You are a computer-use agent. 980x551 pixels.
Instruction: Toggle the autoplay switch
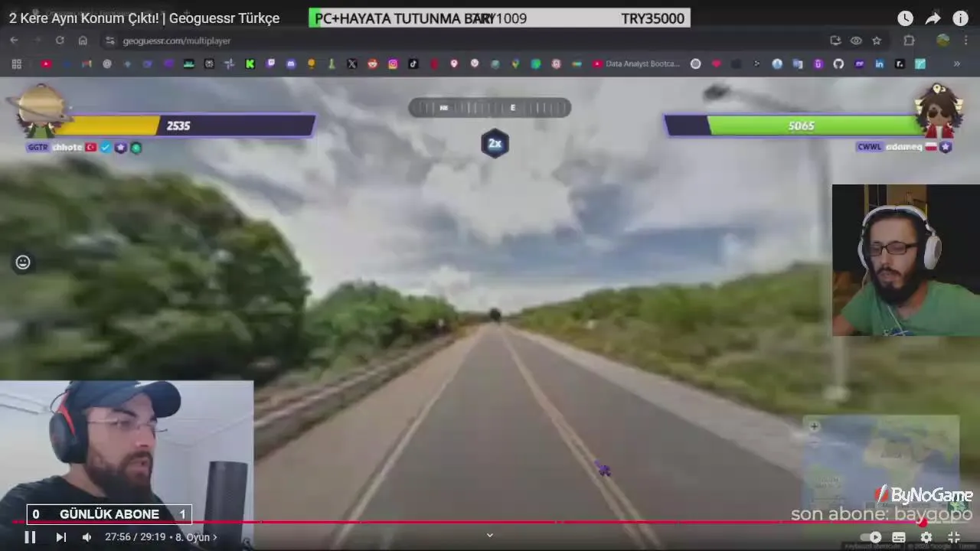point(871,537)
